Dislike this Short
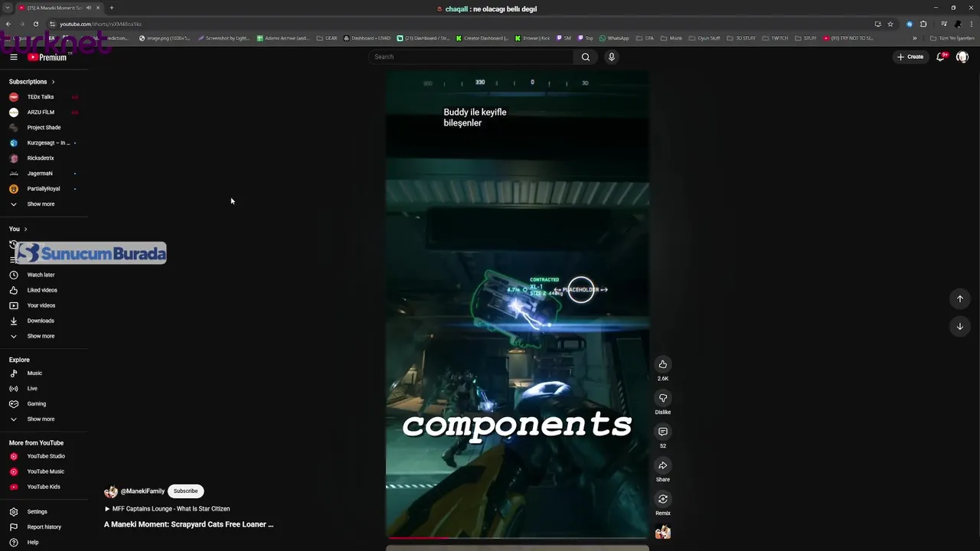 click(x=663, y=398)
